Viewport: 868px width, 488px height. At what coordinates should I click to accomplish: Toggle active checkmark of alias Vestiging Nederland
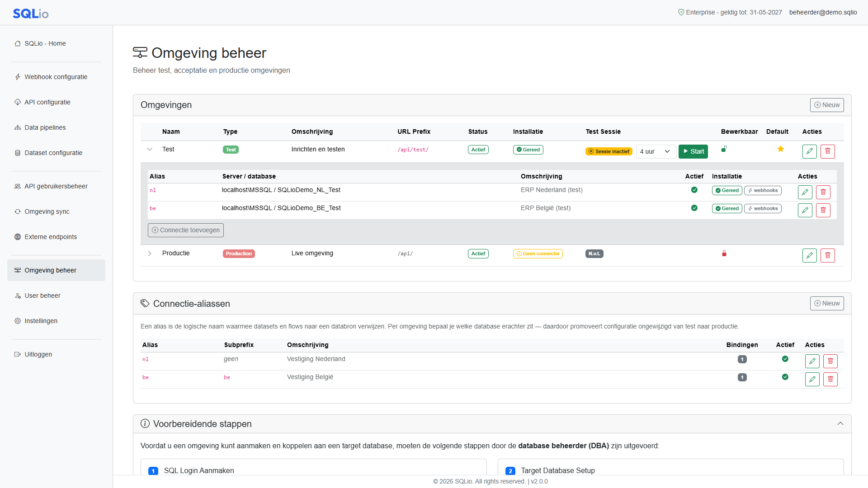(785, 359)
